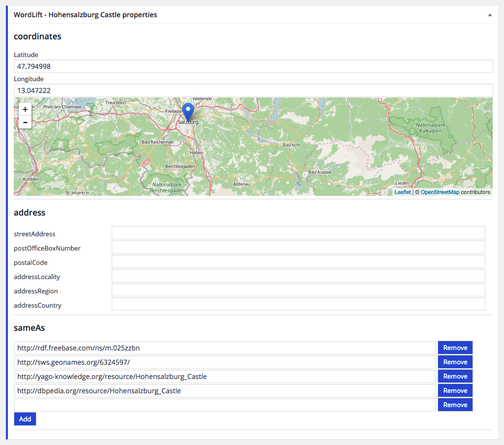Select the addressLocality input
The image size is (504, 445).
tap(298, 276)
